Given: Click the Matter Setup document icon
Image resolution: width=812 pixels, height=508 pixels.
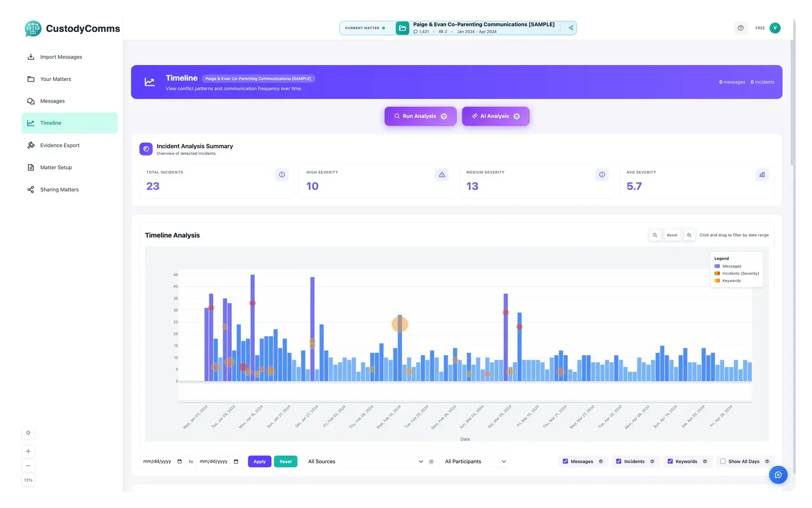Looking at the screenshot, I should 30,168.
